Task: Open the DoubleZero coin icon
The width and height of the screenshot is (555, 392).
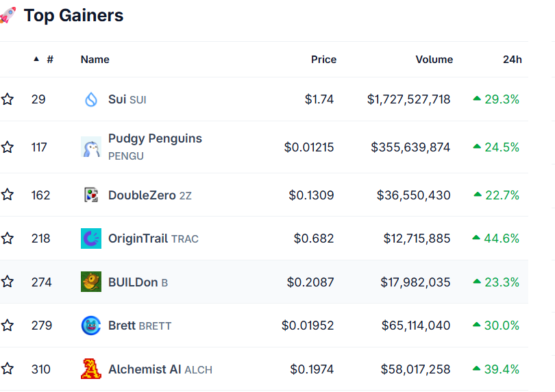Action: click(91, 195)
